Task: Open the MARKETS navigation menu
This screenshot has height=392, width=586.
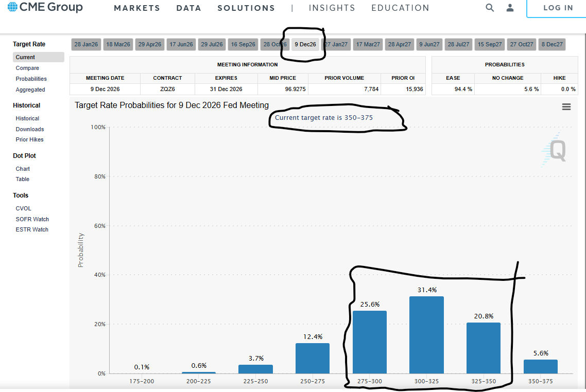Action: coord(137,8)
